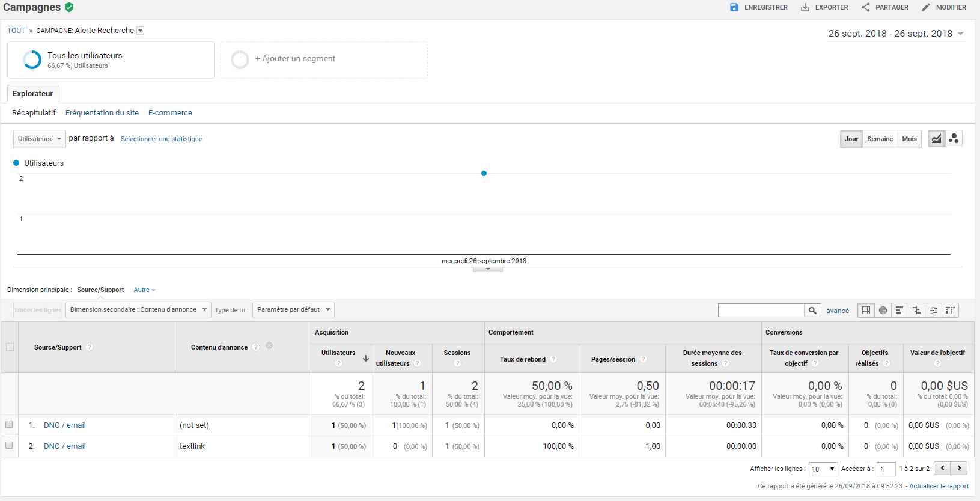Click the table search input field
The image size is (980, 501).
[x=761, y=311]
